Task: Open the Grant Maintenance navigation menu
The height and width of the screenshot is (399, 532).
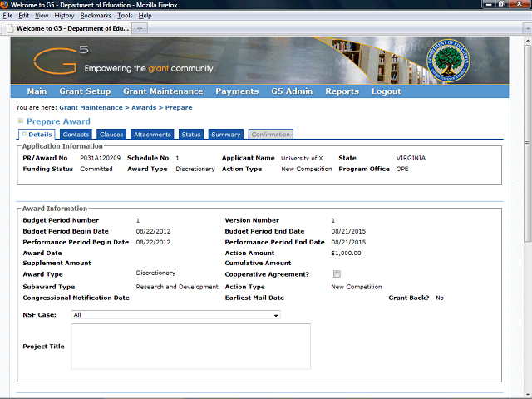Action: [162, 91]
